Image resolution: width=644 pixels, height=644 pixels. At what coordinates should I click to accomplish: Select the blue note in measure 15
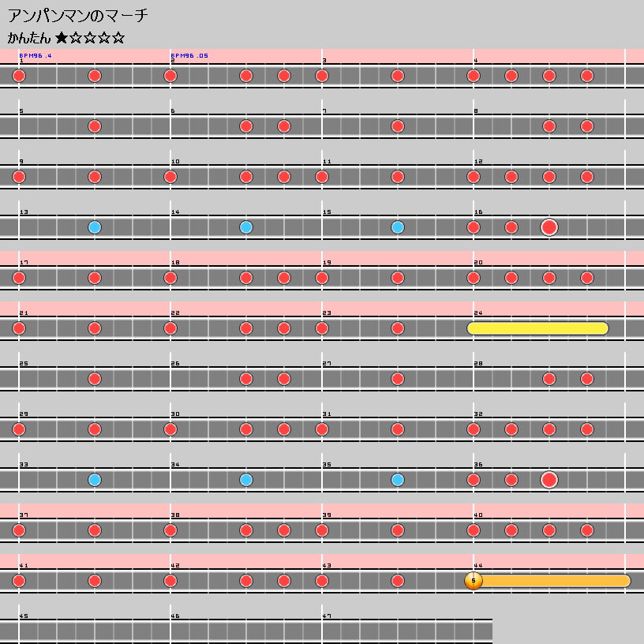pyautogui.click(x=398, y=227)
